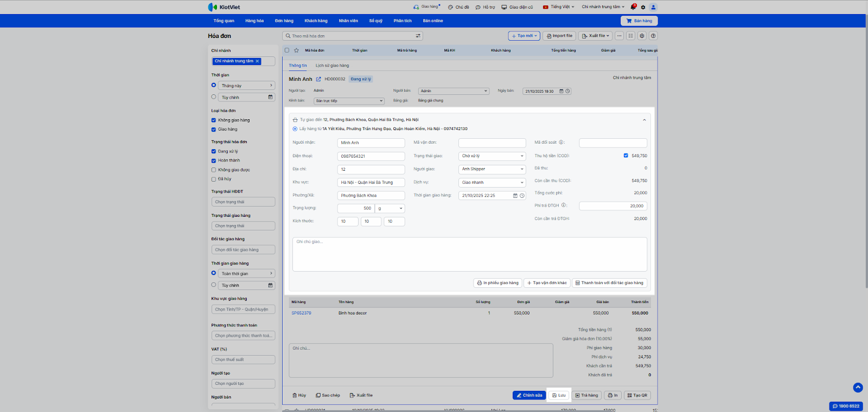
Task: Open the user account avatar
Action: (653, 7)
